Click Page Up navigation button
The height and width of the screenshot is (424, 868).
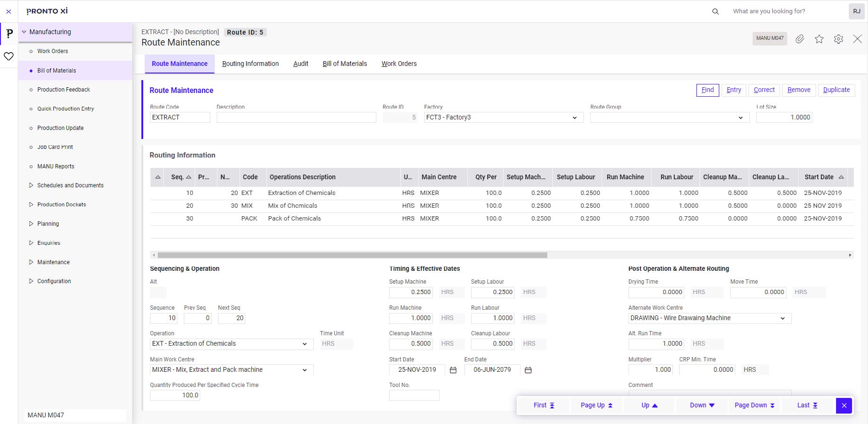tap(596, 406)
